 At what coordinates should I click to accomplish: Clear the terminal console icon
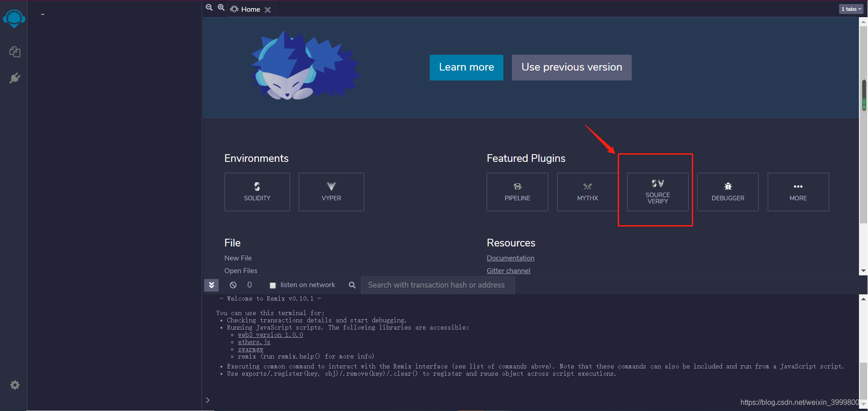coord(233,285)
